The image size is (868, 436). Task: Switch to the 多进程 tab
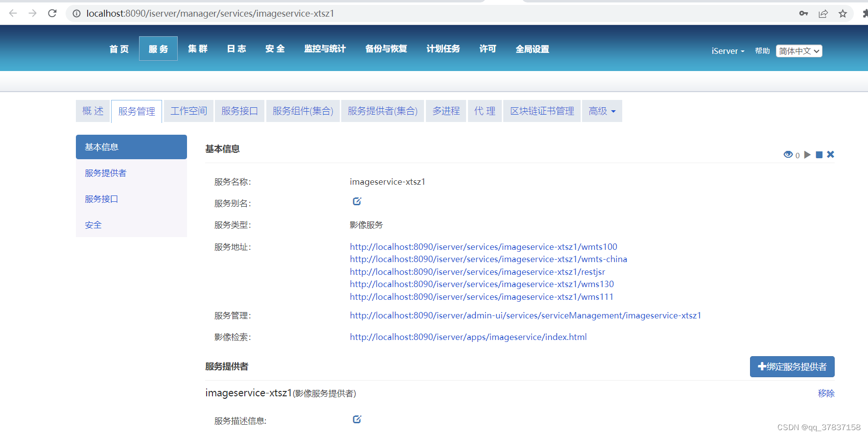(x=446, y=111)
